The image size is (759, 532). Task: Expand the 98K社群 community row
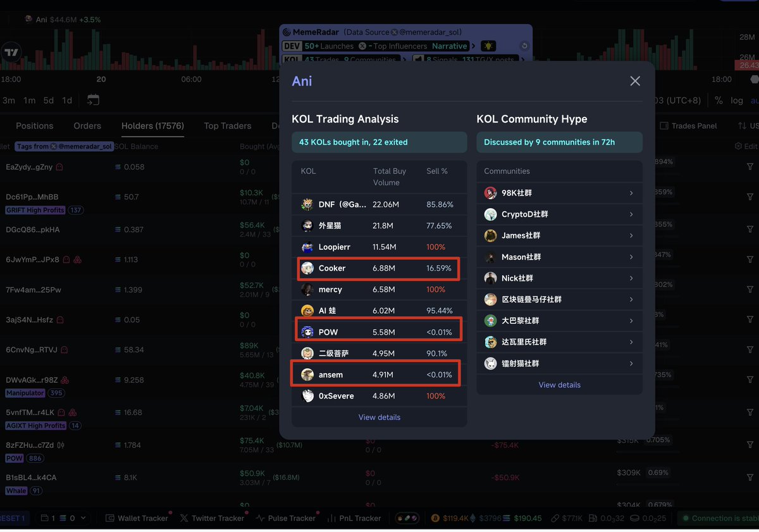point(631,193)
